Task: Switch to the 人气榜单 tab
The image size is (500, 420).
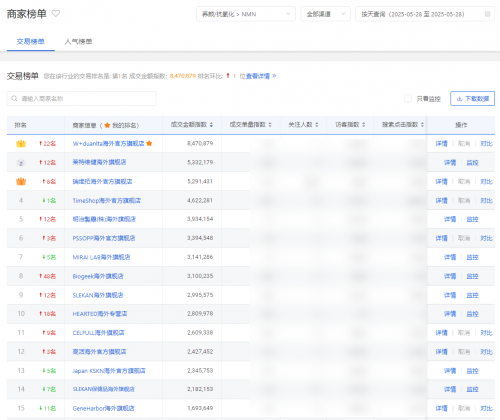Action: click(78, 41)
